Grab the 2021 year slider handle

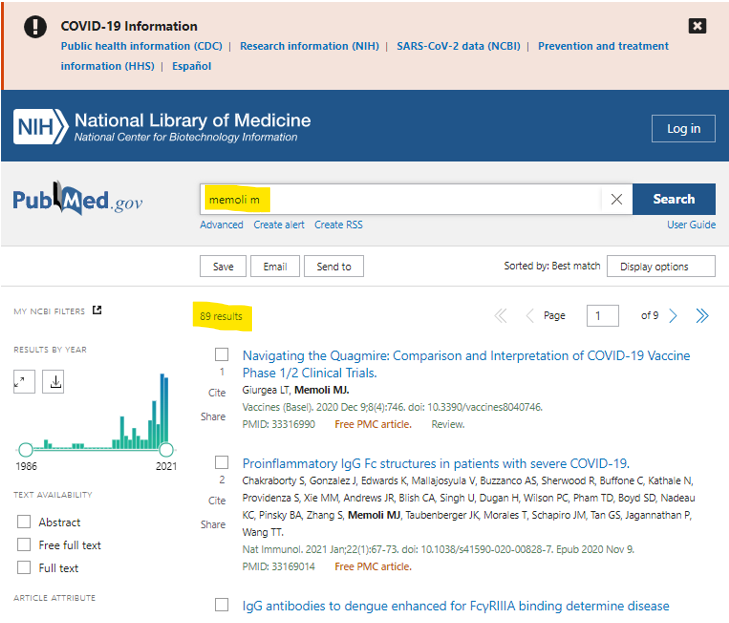coord(166,450)
